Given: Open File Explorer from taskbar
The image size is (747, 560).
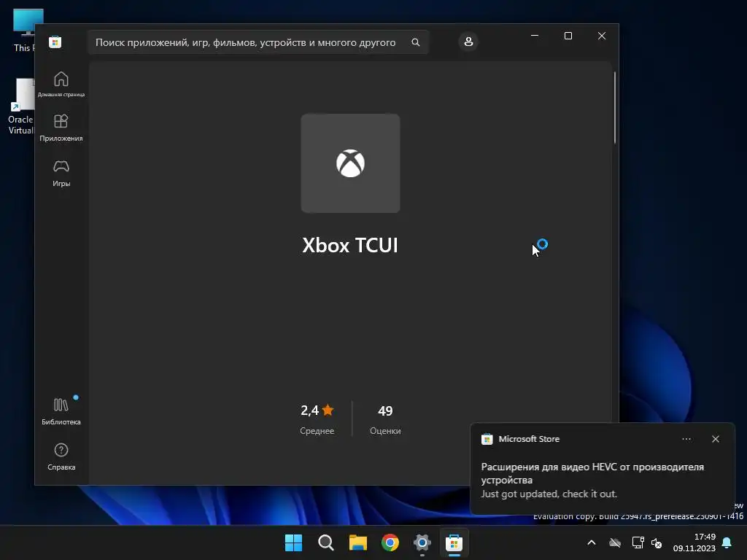Looking at the screenshot, I should [x=357, y=542].
